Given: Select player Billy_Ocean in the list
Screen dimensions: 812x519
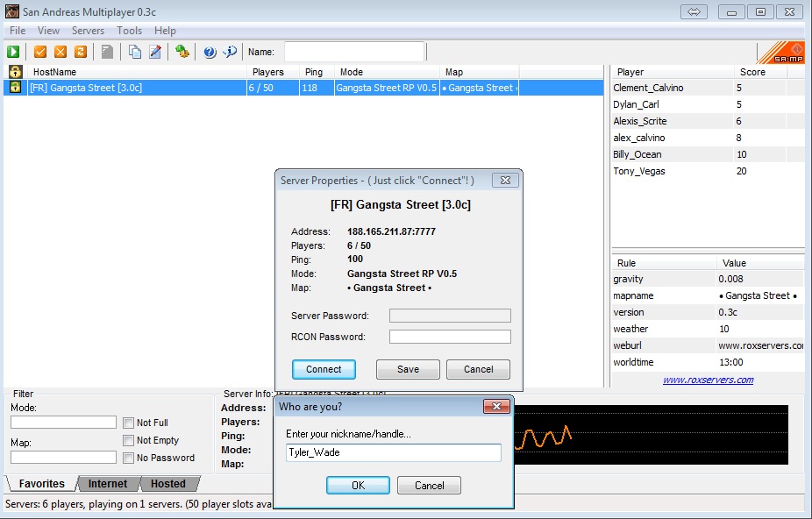Looking at the screenshot, I should 708,153.
